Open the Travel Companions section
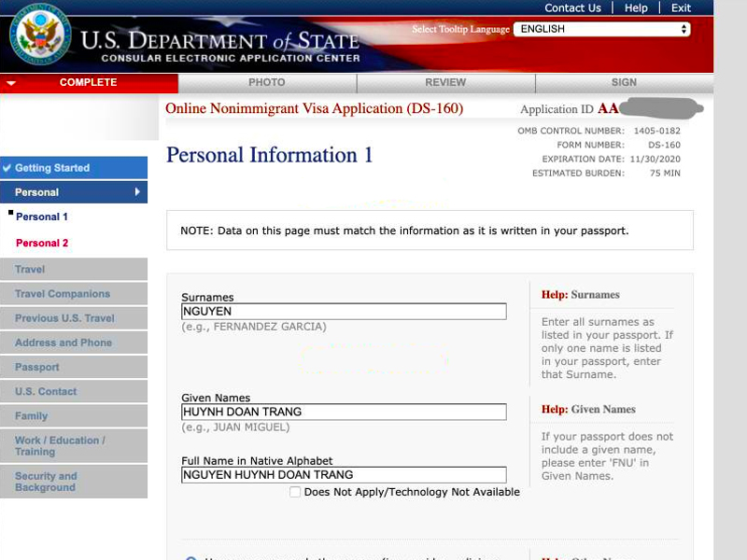 [x=74, y=293]
